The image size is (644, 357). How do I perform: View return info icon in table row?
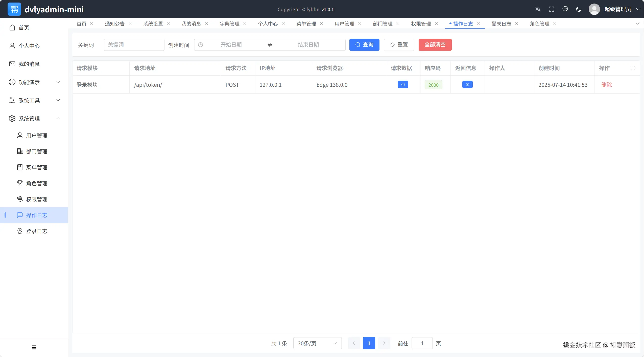[x=467, y=85]
